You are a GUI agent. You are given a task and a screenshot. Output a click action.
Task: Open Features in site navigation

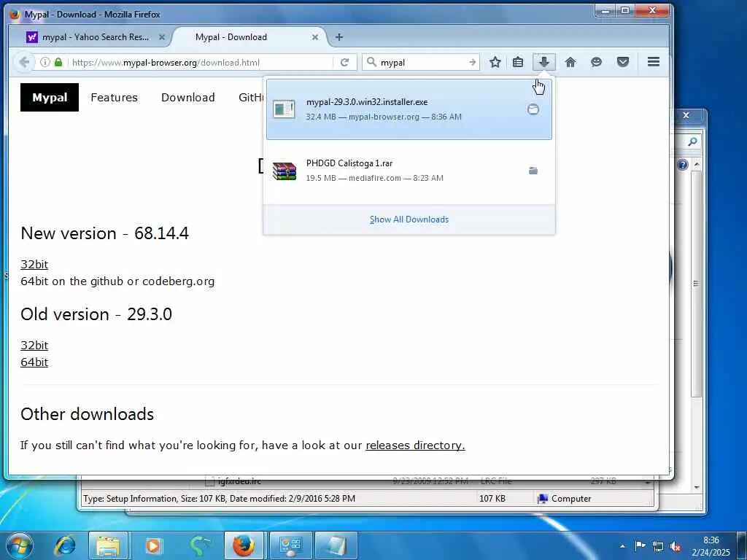(114, 97)
